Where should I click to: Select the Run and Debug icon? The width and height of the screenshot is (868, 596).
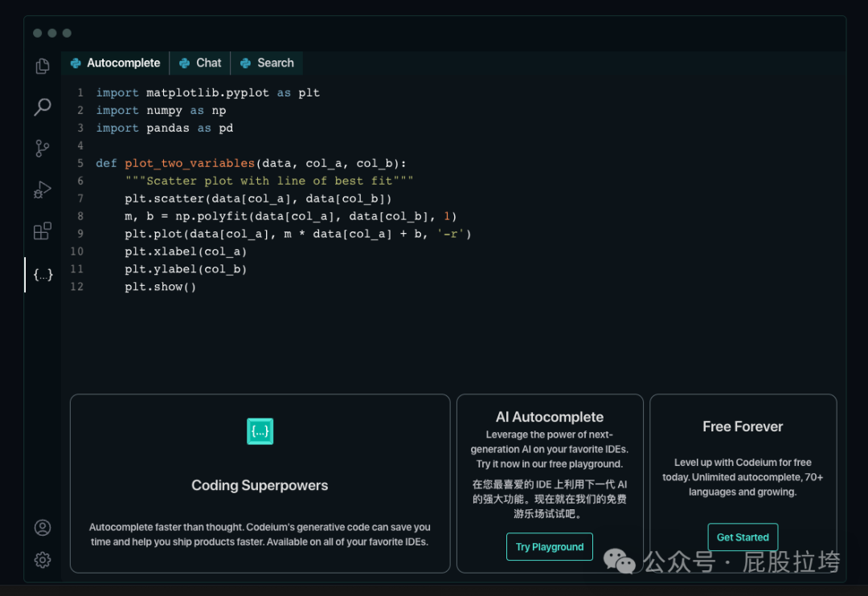42,190
